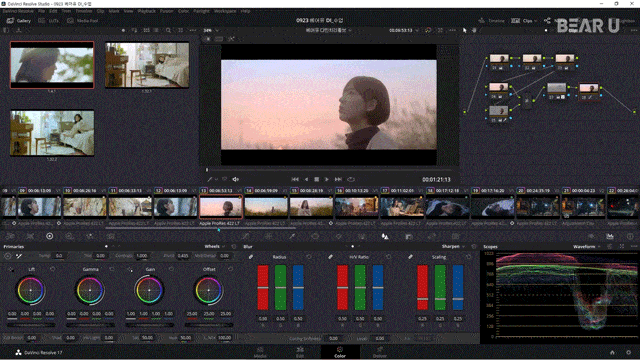Adjust the red Radius slider

(x=263, y=287)
